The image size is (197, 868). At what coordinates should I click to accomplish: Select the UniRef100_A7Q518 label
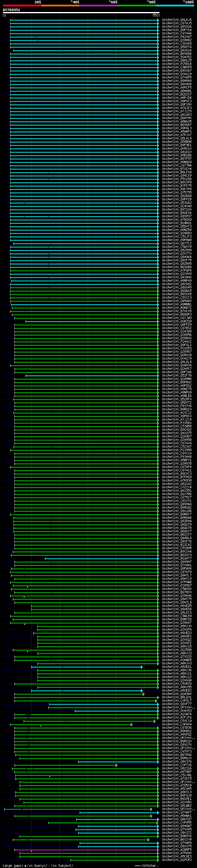pyautogui.click(x=176, y=785)
